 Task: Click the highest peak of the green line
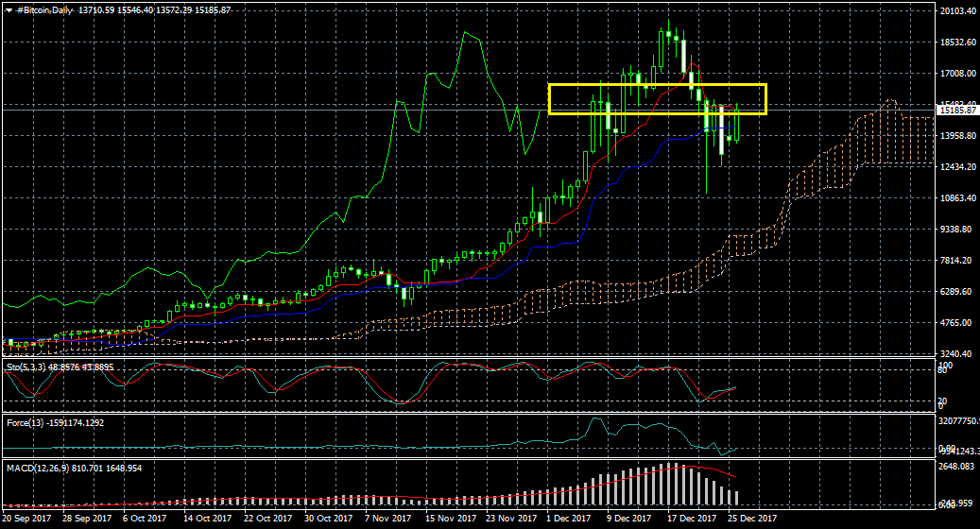[x=465, y=33]
